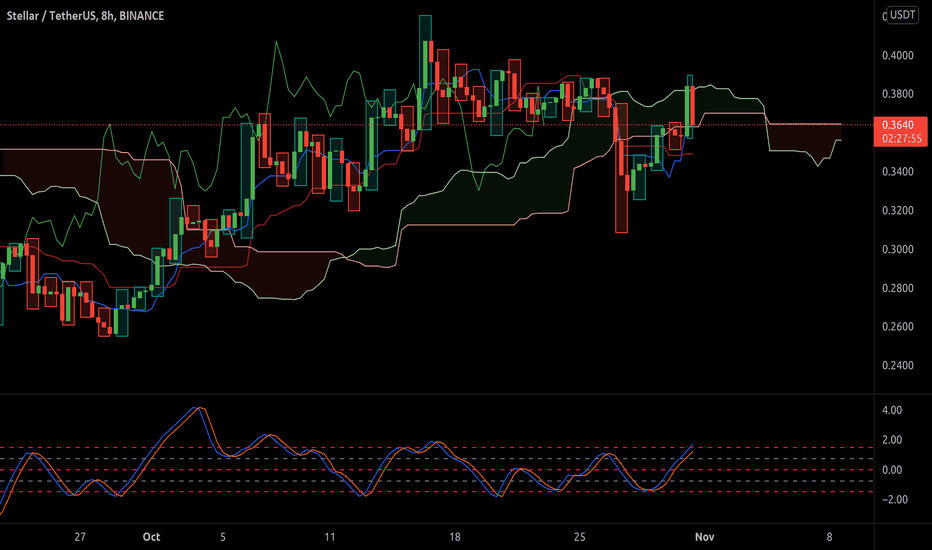The height and width of the screenshot is (550, 932).
Task: Open the USDT currency selector
Action: (x=902, y=14)
